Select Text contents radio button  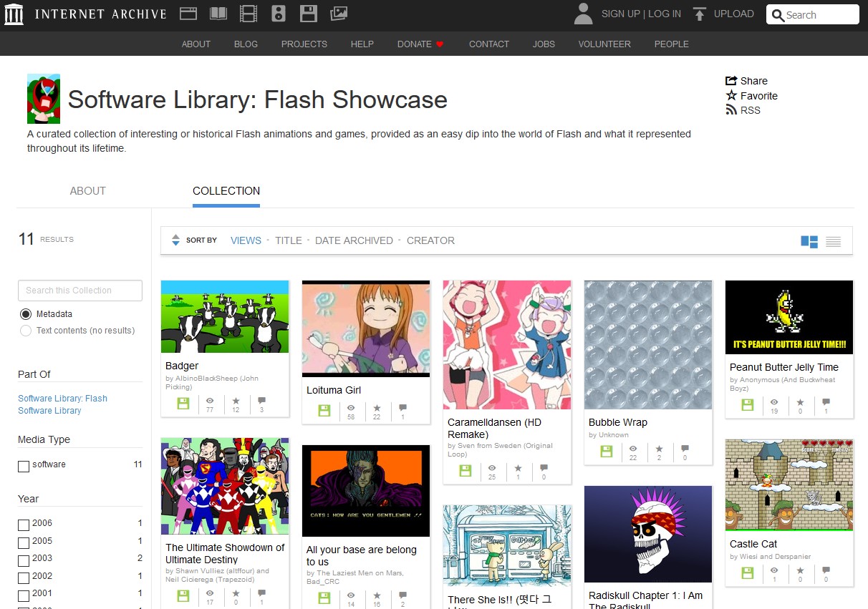(26, 331)
